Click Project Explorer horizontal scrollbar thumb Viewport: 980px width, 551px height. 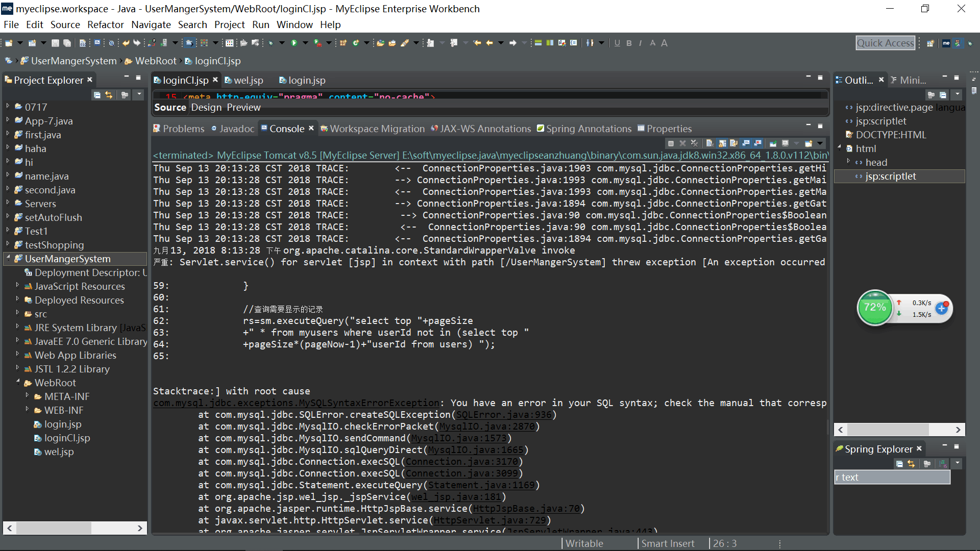(54, 528)
